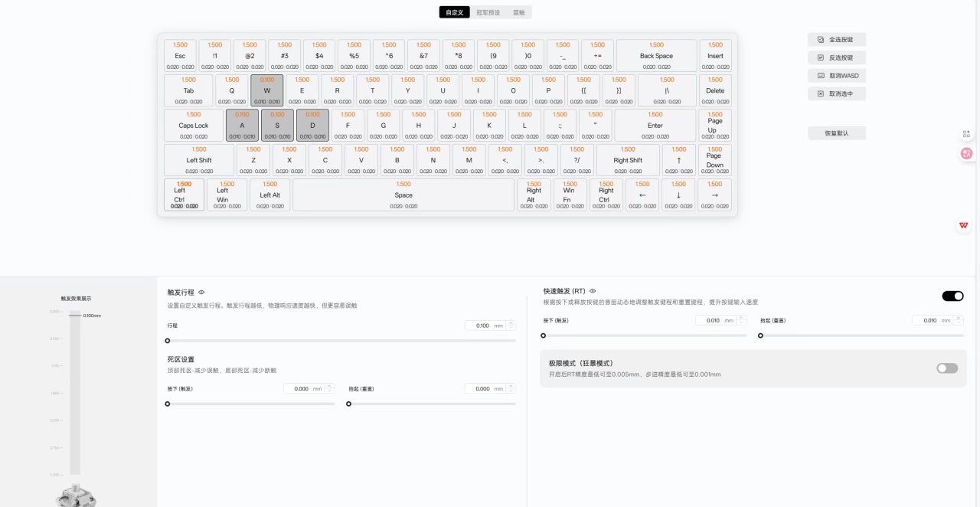Click the dead zone 抬起 (重置) slider handle
Viewport: 980px width, 507px height.
click(348, 404)
